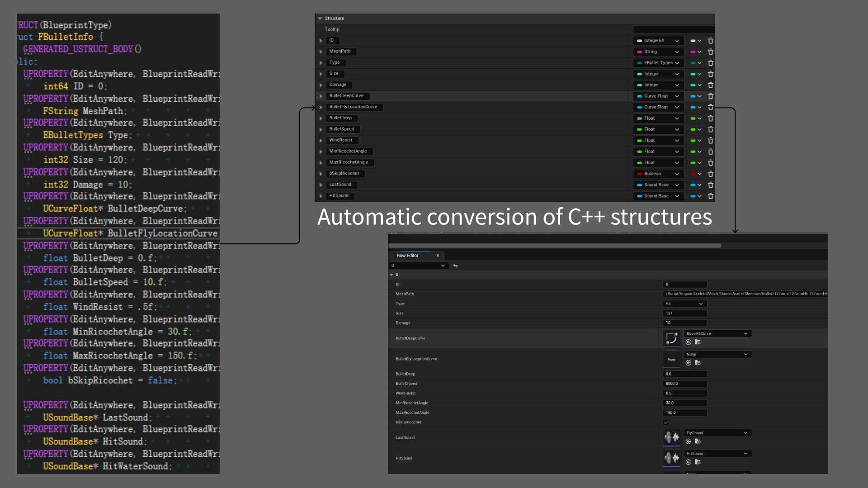Image resolution: width=868 pixels, height=488 pixels.
Task: Click the HitSound audio waveform thumbnail
Action: [x=672, y=458]
